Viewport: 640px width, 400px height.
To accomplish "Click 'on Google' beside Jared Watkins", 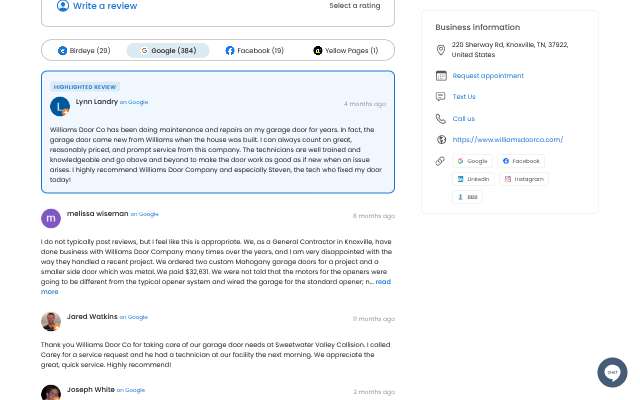I will [x=133, y=317].
